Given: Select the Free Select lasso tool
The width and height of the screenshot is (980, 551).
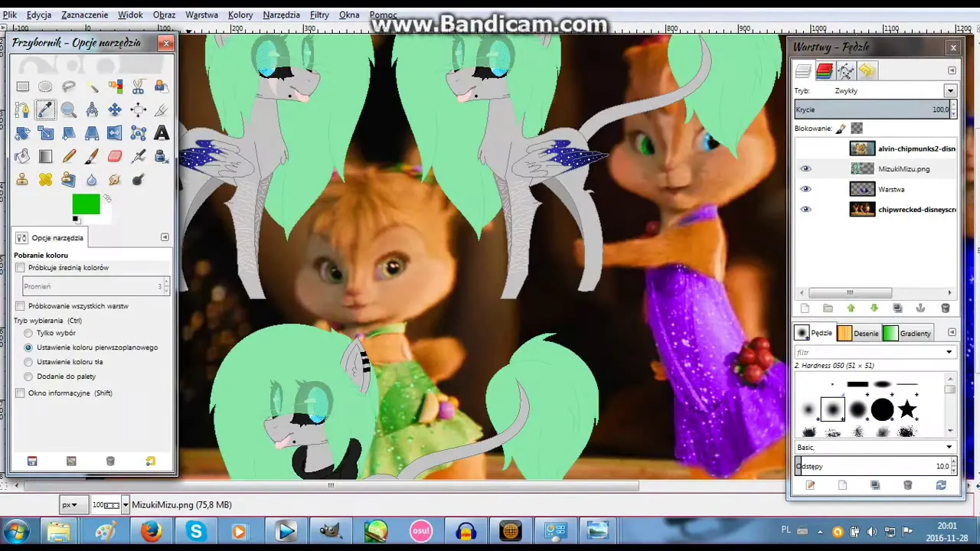Looking at the screenshot, I should [x=69, y=87].
